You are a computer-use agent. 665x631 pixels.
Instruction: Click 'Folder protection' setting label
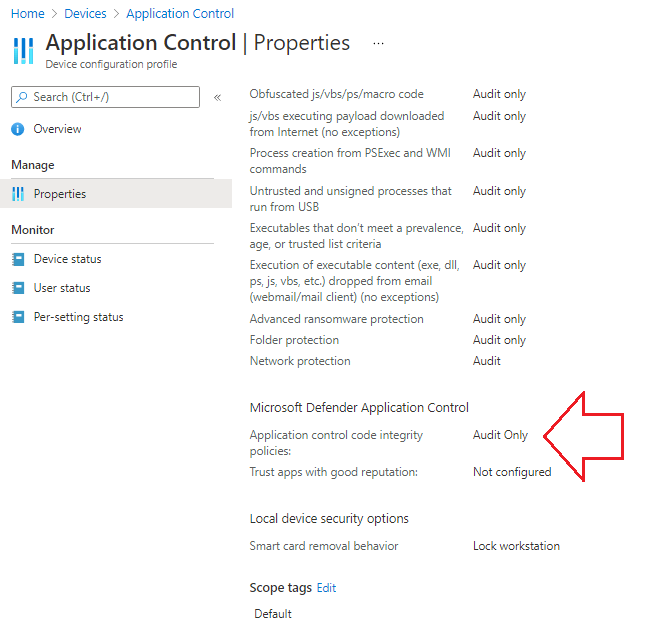point(294,340)
